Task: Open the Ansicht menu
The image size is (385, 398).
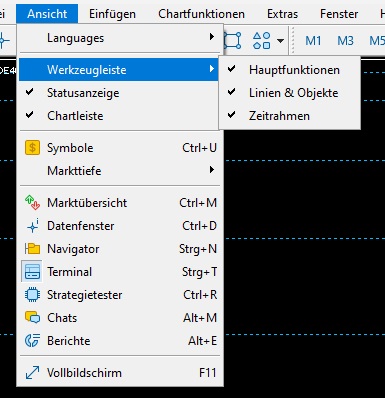Action: coord(47,14)
